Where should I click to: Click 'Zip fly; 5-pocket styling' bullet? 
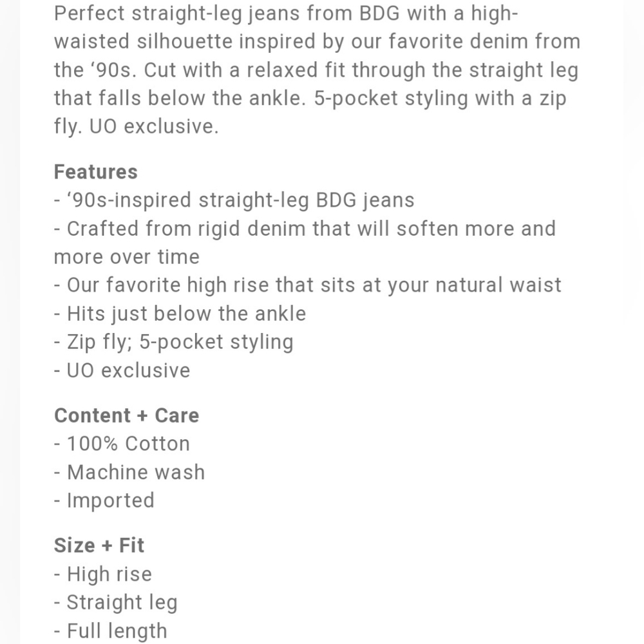click(174, 342)
